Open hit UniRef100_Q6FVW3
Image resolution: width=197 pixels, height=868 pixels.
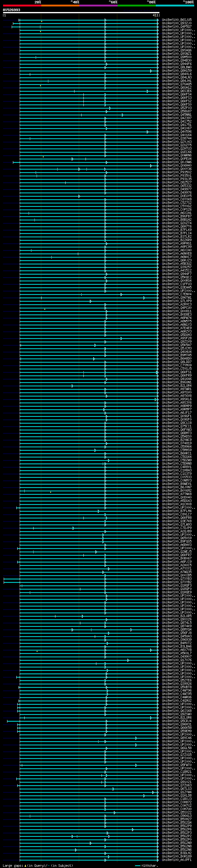click(177, 430)
